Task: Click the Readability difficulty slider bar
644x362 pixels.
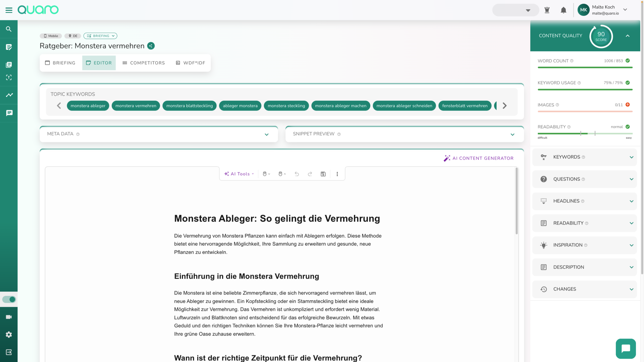Action: [585, 134]
